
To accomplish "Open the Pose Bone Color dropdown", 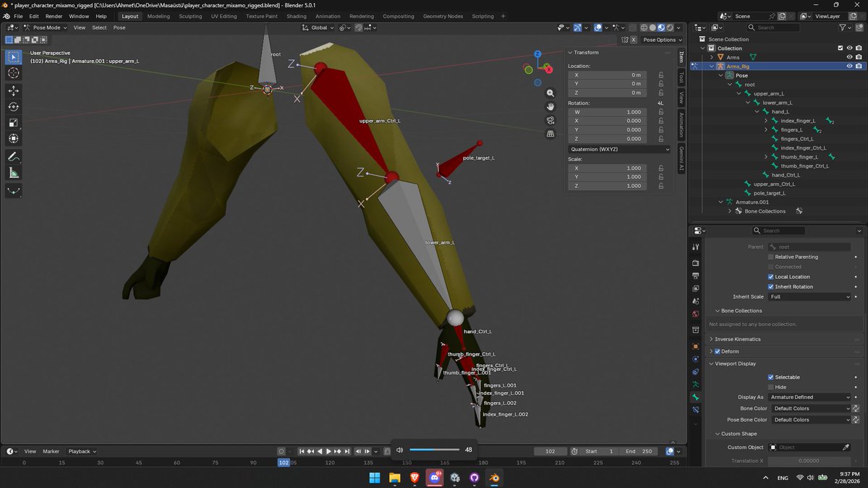I will click(810, 419).
